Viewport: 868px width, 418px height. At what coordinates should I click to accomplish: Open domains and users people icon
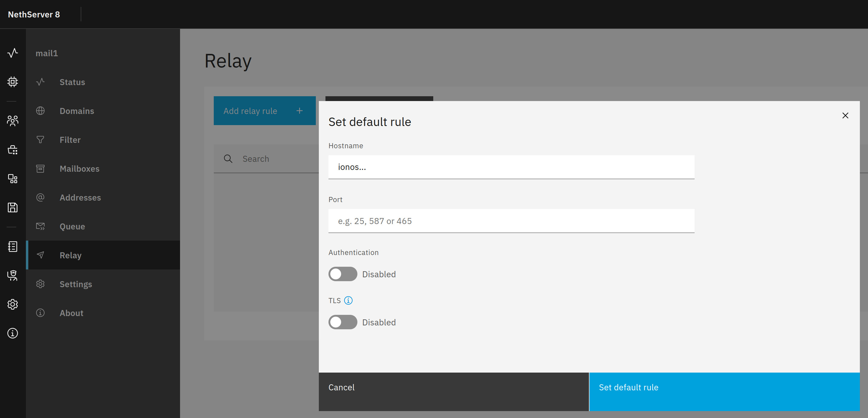[12, 121]
